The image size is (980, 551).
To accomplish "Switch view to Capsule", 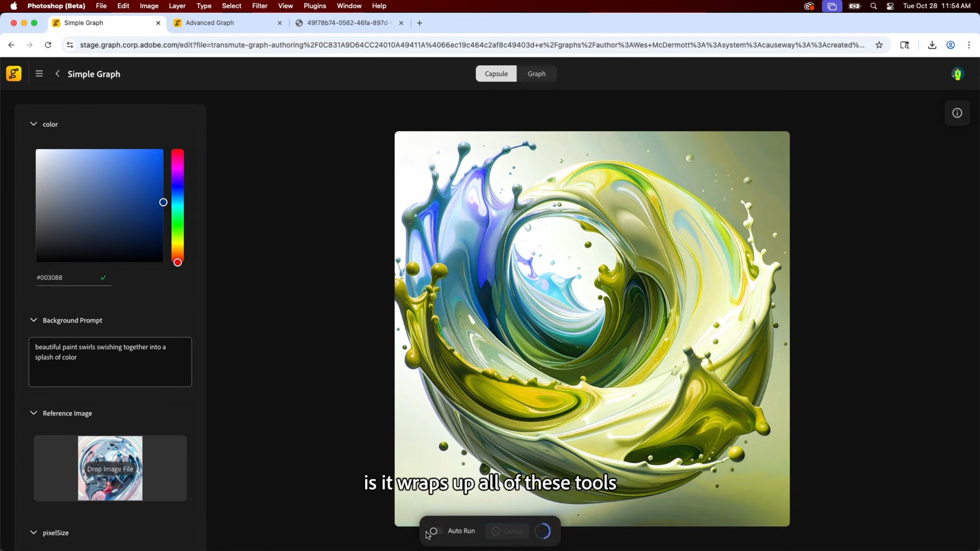I will click(496, 74).
